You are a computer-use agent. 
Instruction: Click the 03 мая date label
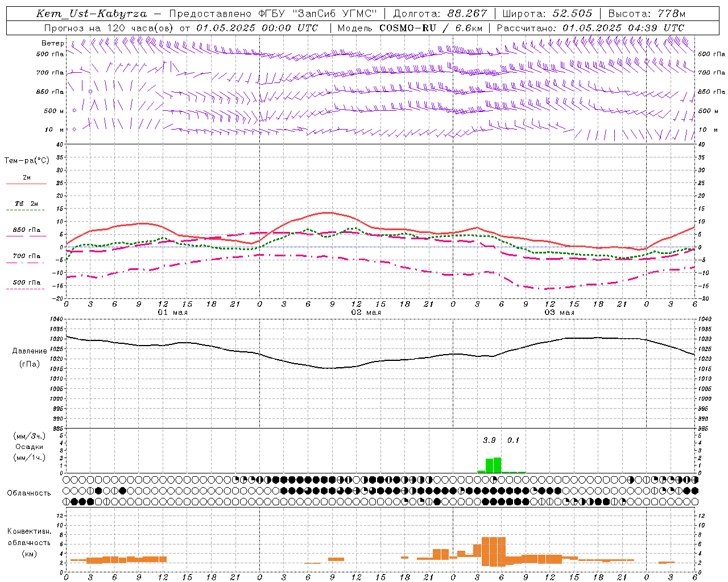pyautogui.click(x=559, y=313)
